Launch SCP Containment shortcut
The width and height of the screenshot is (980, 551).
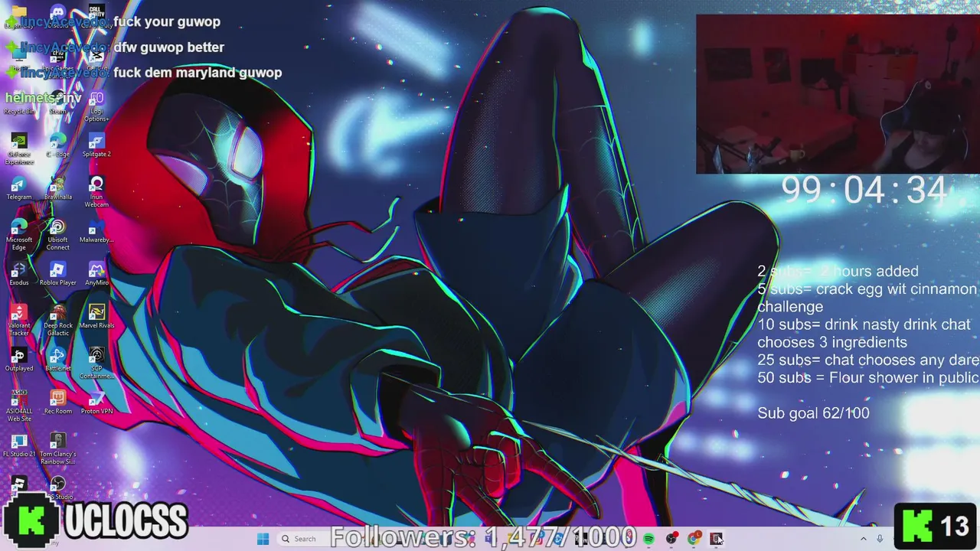[96, 363]
